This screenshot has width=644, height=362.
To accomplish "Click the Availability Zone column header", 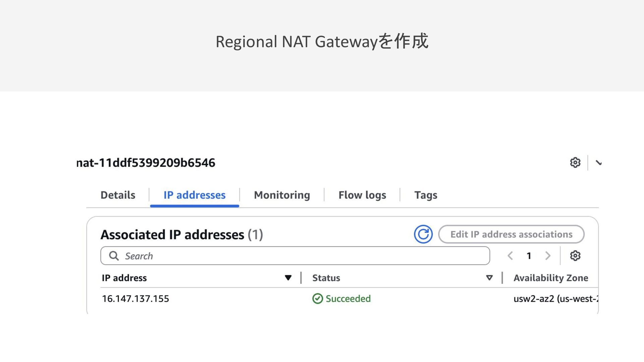I will 551,278.
